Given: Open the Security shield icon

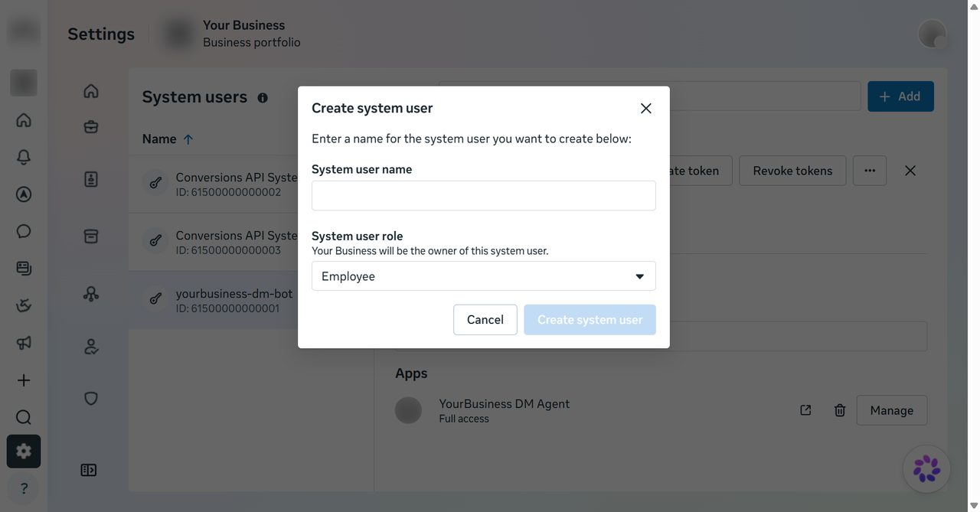Looking at the screenshot, I should click(91, 399).
